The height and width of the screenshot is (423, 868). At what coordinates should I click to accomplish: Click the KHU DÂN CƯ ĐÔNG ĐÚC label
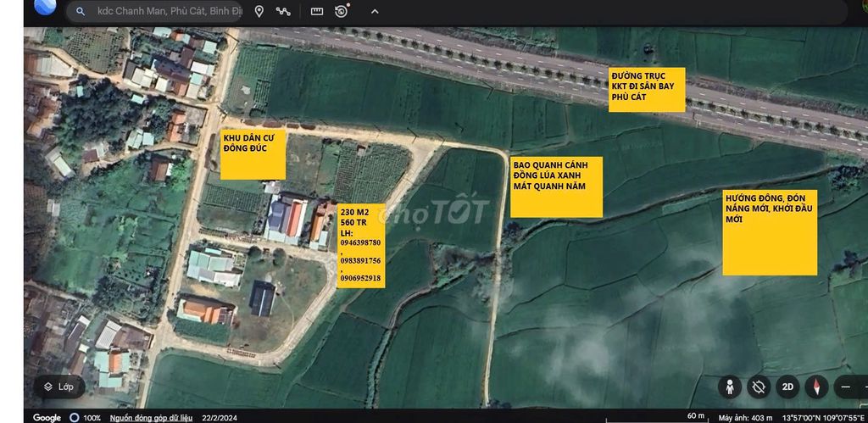coord(253,154)
